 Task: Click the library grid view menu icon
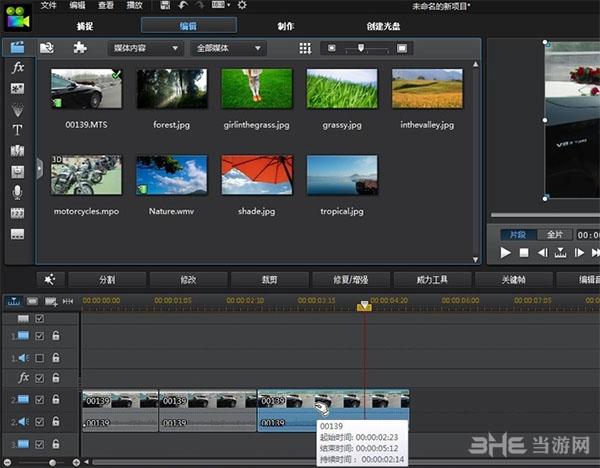tap(305, 48)
